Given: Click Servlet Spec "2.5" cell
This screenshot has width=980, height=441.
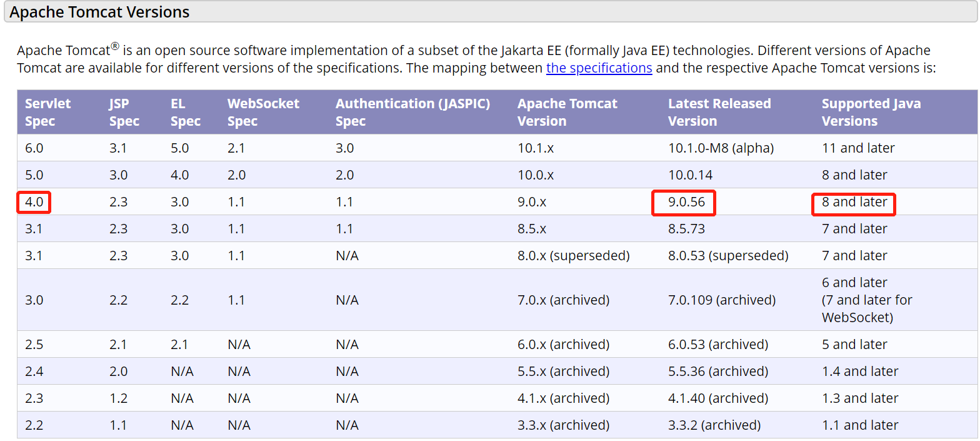Looking at the screenshot, I should (34, 345).
